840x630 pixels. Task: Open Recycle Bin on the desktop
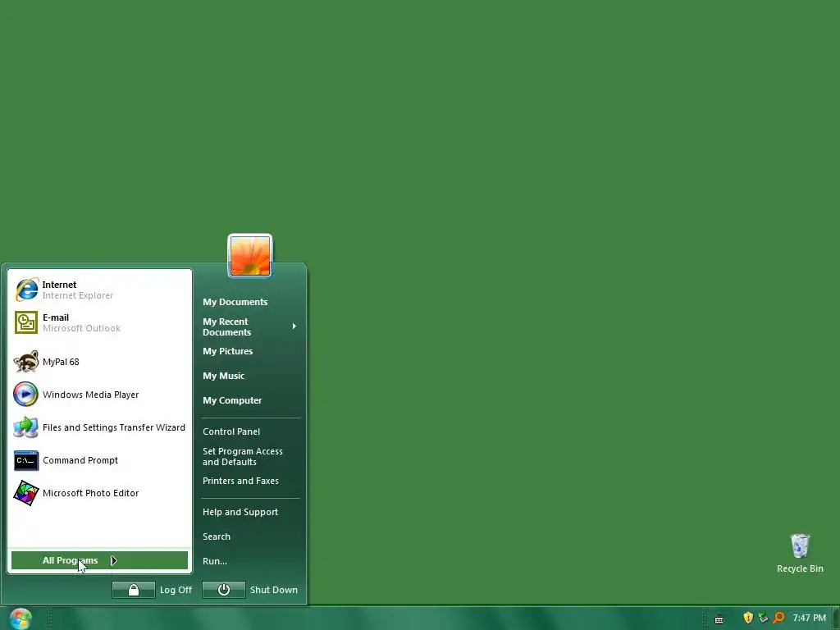pyautogui.click(x=800, y=554)
